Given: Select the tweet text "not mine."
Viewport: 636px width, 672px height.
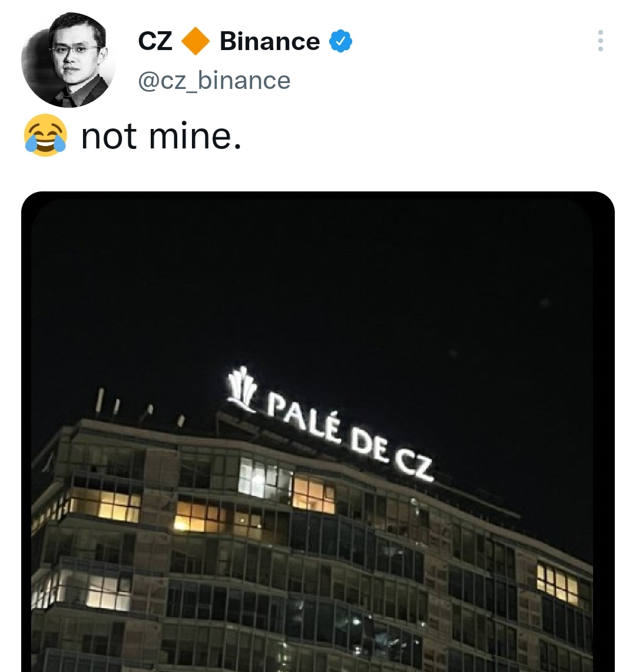Looking at the screenshot, I should pos(161,136).
